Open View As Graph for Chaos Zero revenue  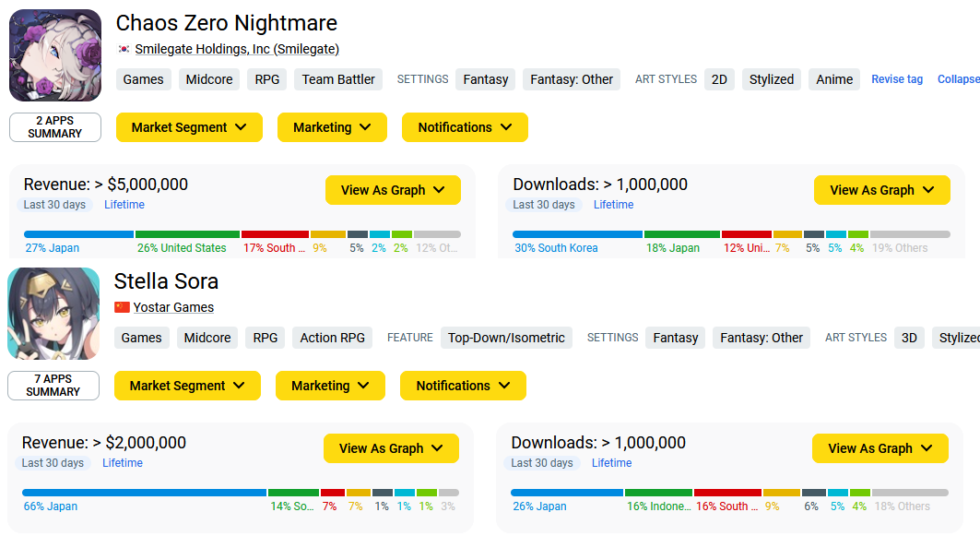pos(393,190)
